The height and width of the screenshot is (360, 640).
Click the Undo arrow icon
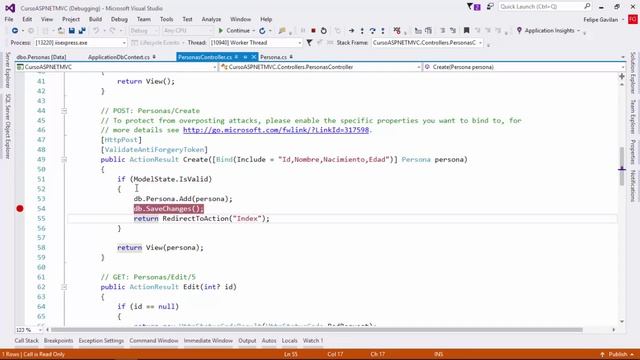coord(96,31)
